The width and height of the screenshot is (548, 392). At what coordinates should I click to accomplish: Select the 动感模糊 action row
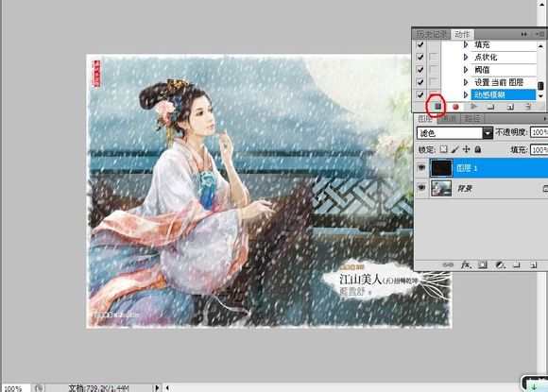pyautogui.click(x=503, y=94)
